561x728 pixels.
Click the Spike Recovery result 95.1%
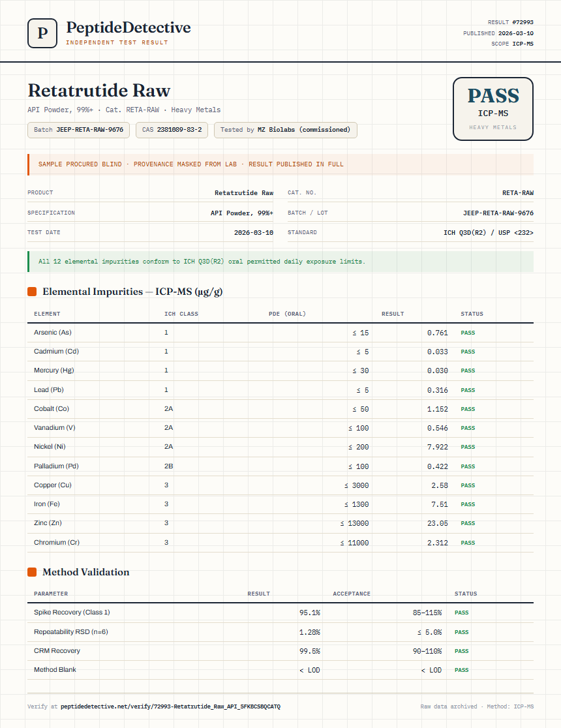coord(310,613)
